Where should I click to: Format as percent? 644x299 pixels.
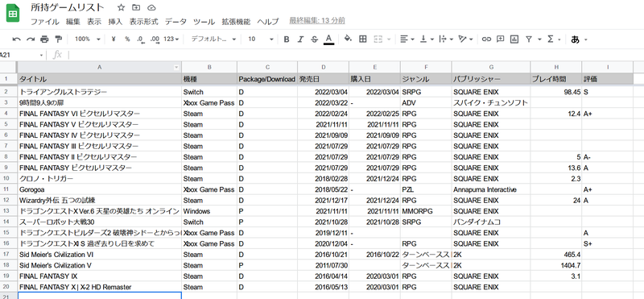tap(127, 39)
